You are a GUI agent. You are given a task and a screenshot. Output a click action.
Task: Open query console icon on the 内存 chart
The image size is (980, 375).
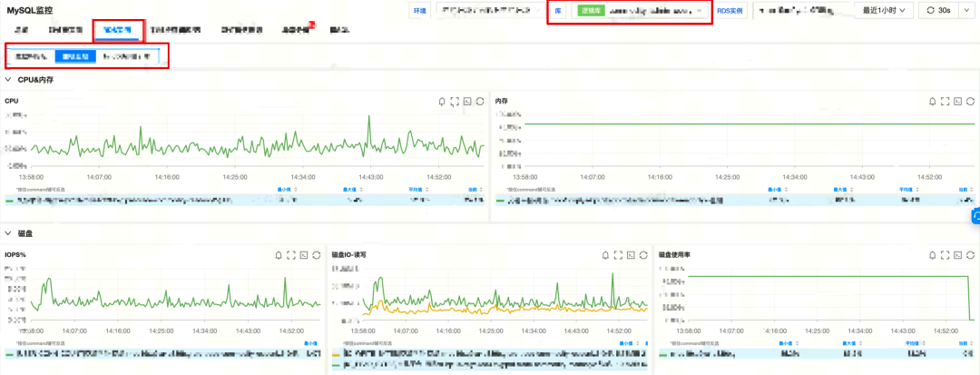point(958,102)
